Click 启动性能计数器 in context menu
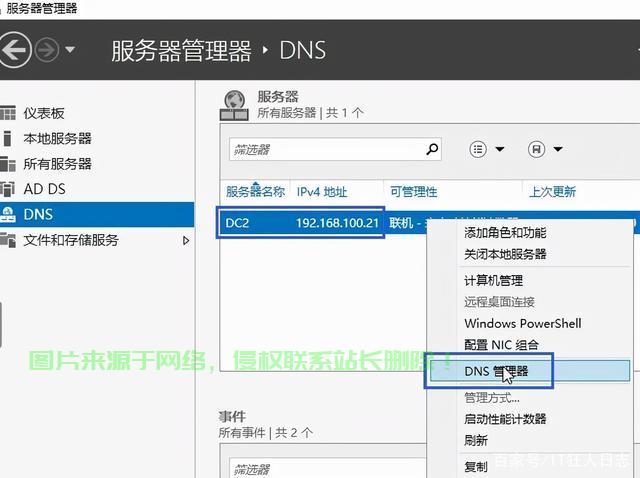The image size is (640, 478). click(x=505, y=419)
